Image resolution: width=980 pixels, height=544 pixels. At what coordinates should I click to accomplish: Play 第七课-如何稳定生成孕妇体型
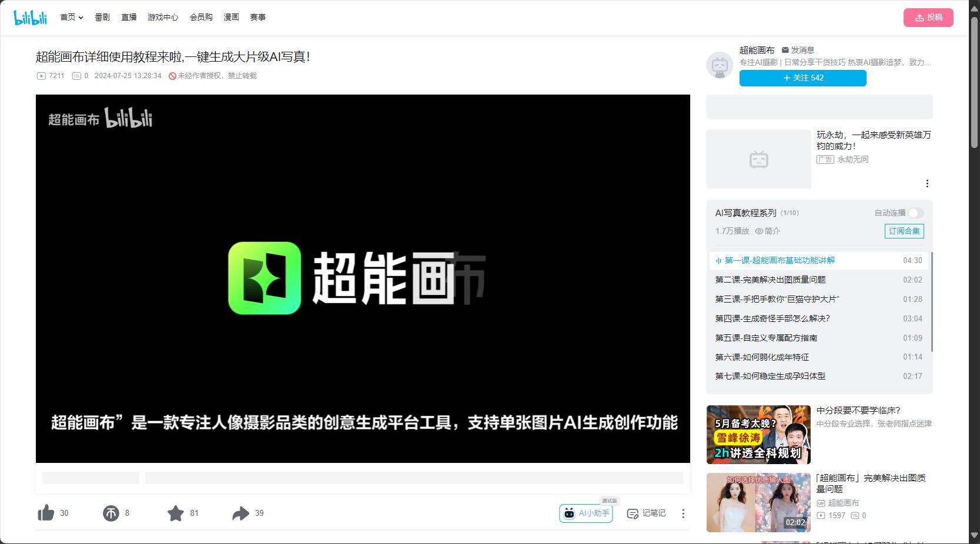click(819, 376)
